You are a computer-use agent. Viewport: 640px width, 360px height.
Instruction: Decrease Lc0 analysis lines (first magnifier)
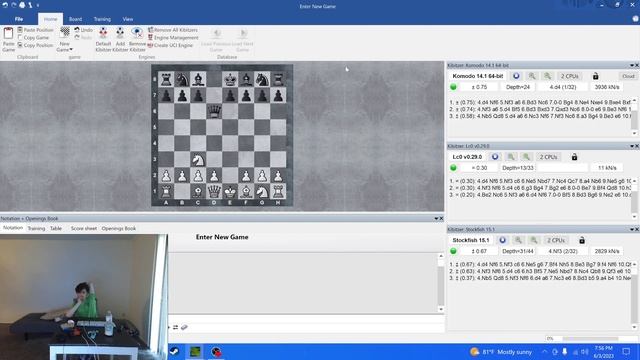(511, 157)
